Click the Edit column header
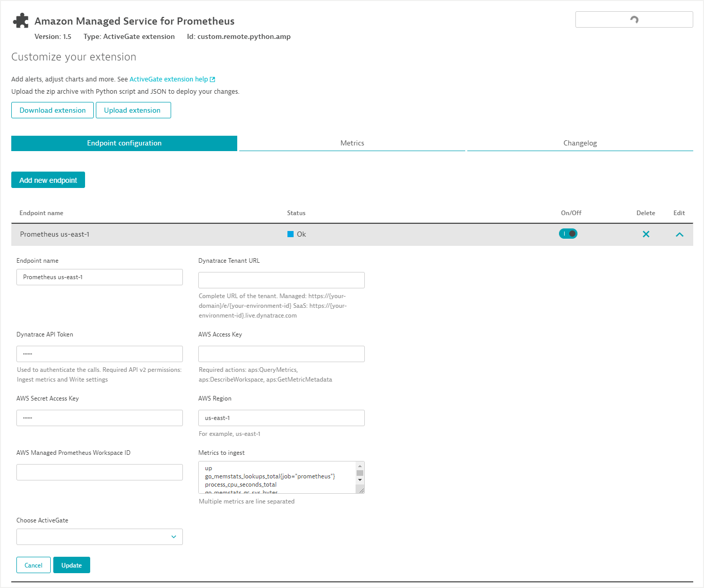This screenshot has height=588, width=704. [679, 213]
